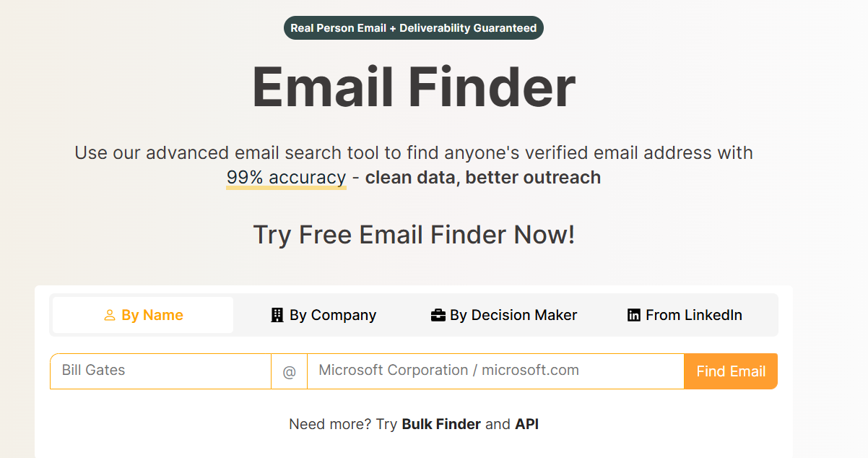Select the person icon on By Name tab
This screenshot has height=458, width=868.
[110, 314]
